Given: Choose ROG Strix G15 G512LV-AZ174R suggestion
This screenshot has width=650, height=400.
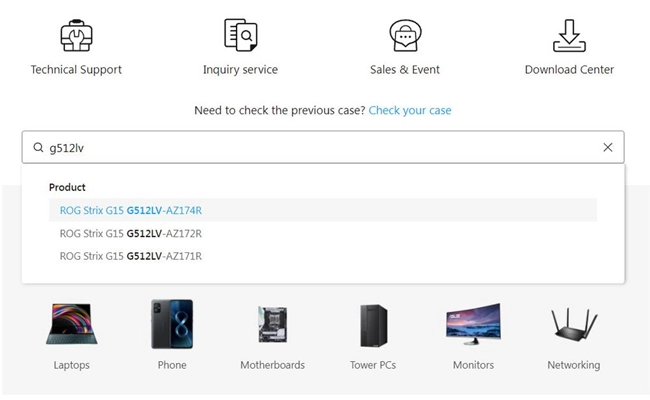Looking at the screenshot, I should 131,210.
